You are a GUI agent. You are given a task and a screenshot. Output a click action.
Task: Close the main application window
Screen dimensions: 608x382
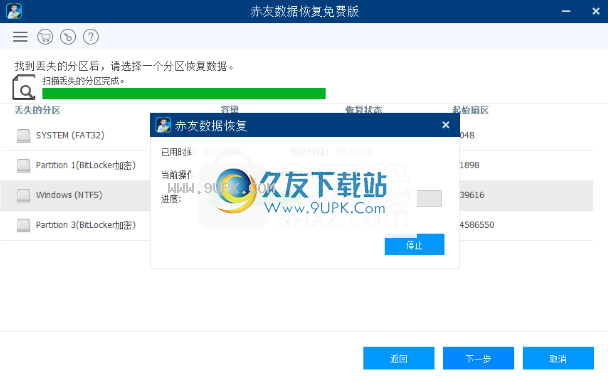click(596, 11)
